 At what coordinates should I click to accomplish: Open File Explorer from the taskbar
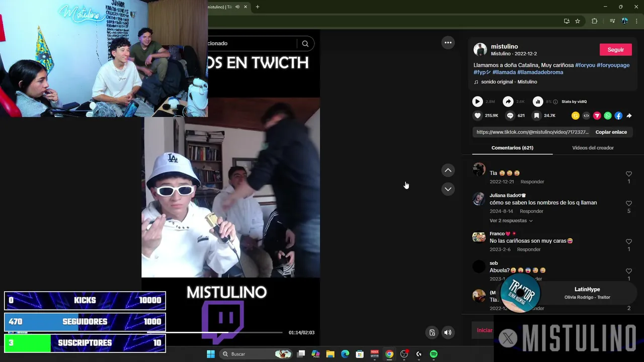(330, 354)
